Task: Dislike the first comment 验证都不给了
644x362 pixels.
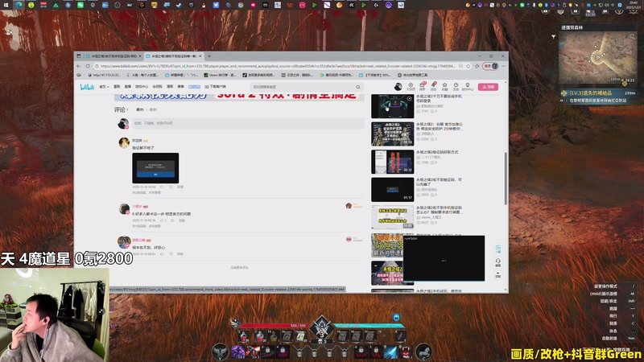Action: (x=171, y=187)
